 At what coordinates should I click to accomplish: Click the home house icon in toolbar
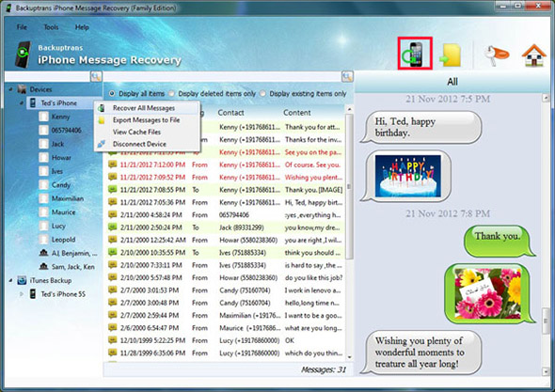click(x=534, y=55)
